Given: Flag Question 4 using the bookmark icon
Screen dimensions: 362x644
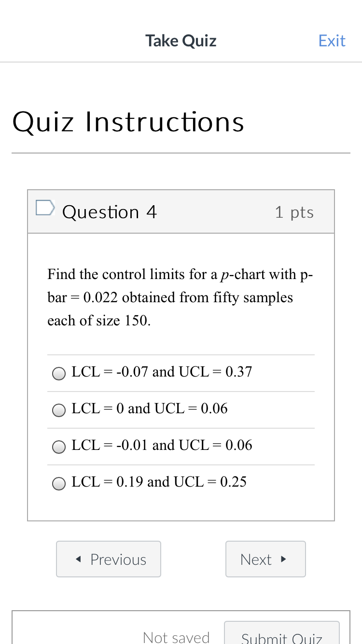Looking at the screenshot, I should click(x=45, y=208).
